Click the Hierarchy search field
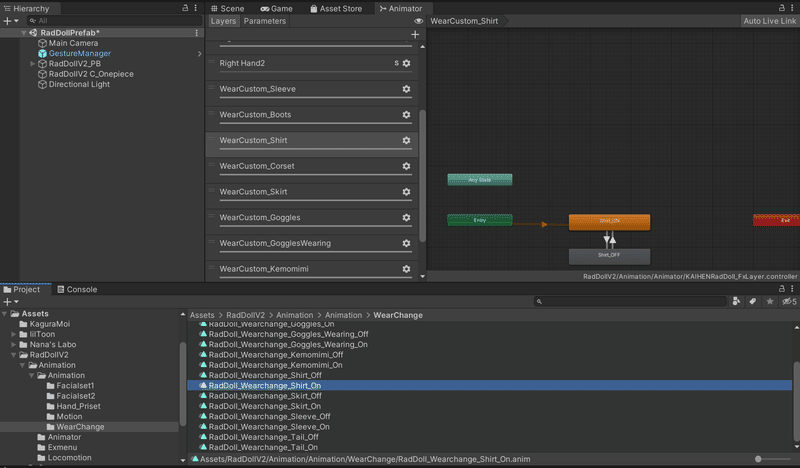Image resolution: width=800 pixels, height=468 pixels. point(114,21)
